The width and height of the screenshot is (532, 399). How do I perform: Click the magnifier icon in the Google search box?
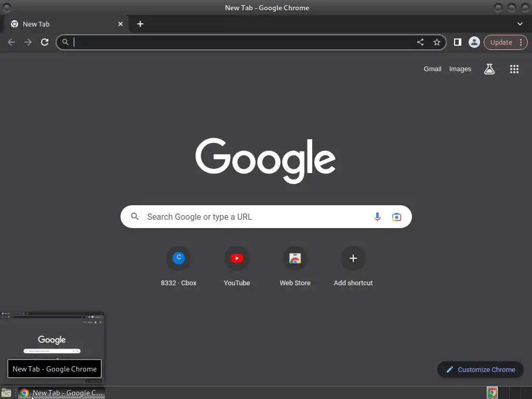click(x=135, y=217)
